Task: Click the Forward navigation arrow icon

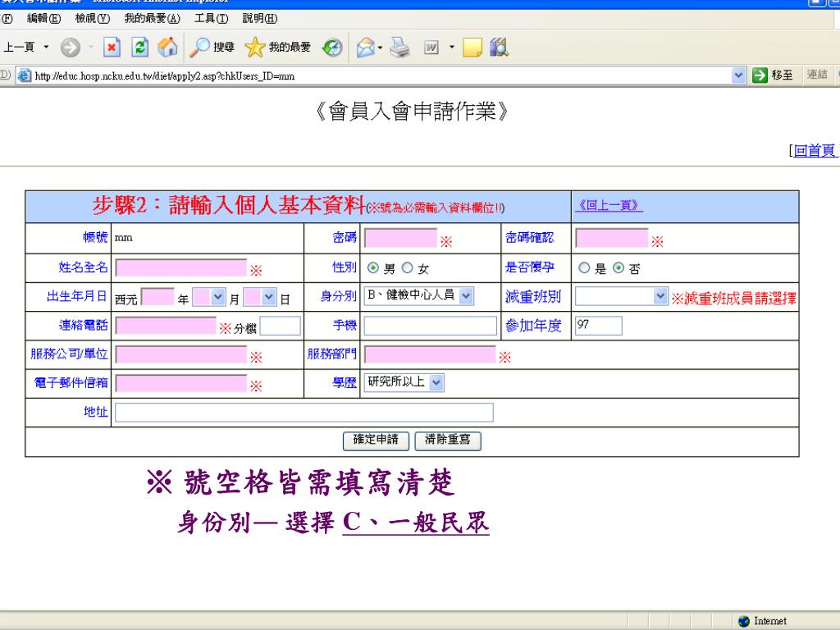Action: pos(71,48)
